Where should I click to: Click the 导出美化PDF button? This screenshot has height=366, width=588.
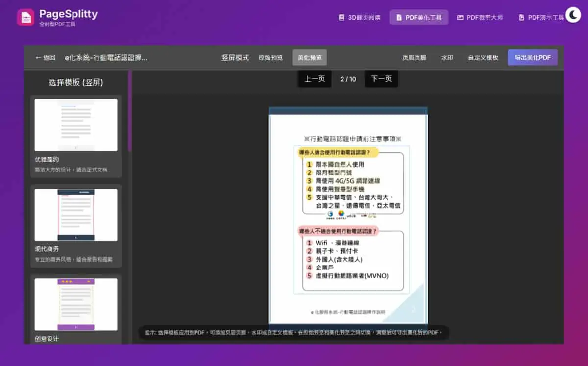533,58
